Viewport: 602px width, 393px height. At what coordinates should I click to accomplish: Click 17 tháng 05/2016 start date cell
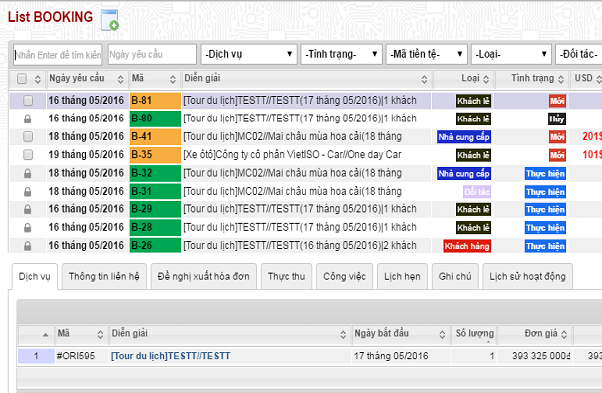tap(391, 356)
